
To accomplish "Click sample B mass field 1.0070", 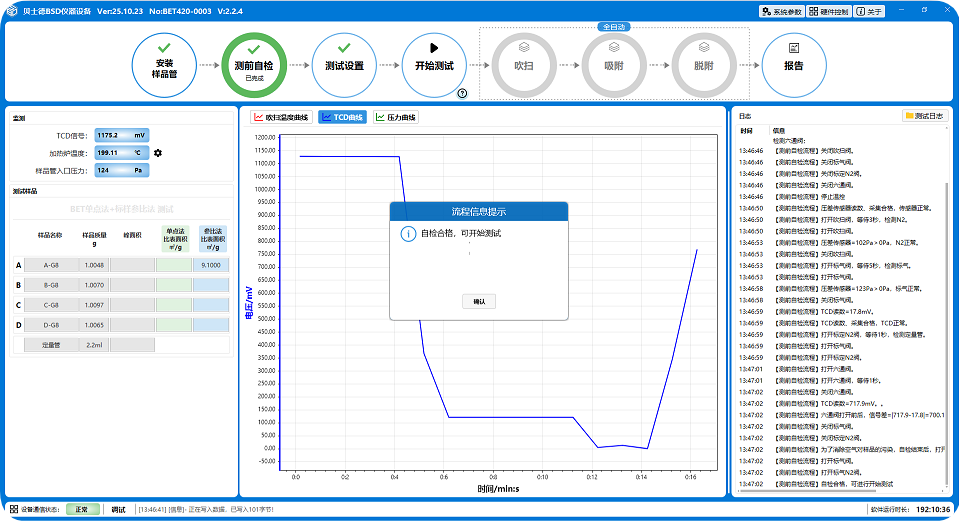I will click(94, 285).
